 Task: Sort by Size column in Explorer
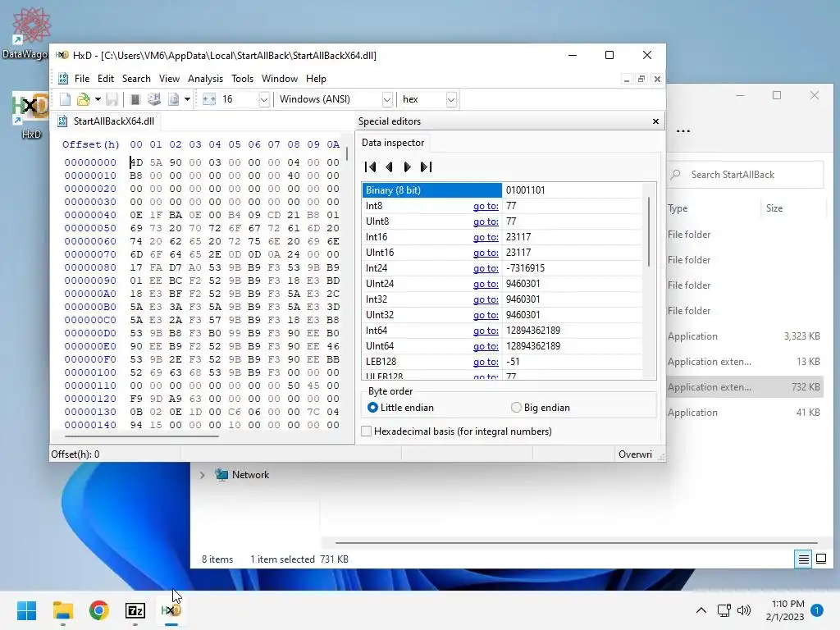[x=774, y=208]
